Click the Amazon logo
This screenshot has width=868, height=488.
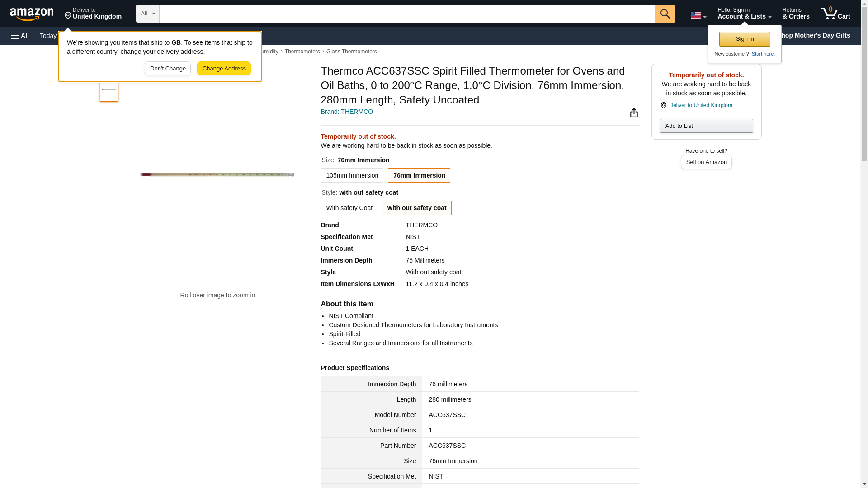32,14
